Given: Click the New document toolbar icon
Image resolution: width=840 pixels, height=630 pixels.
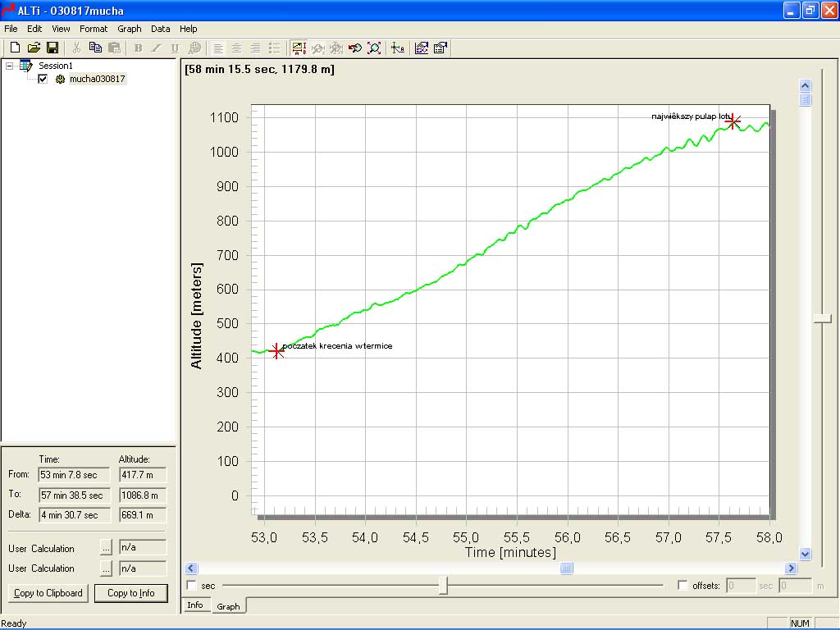Looking at the screenshot, I should point(15,48).
